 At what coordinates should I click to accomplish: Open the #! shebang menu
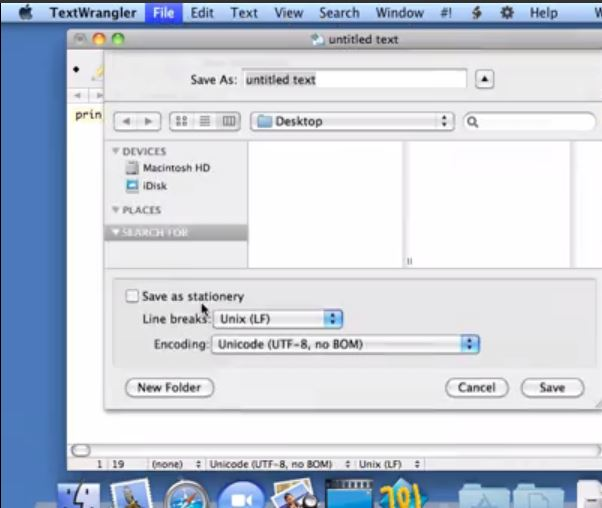[x=446, y=13]
